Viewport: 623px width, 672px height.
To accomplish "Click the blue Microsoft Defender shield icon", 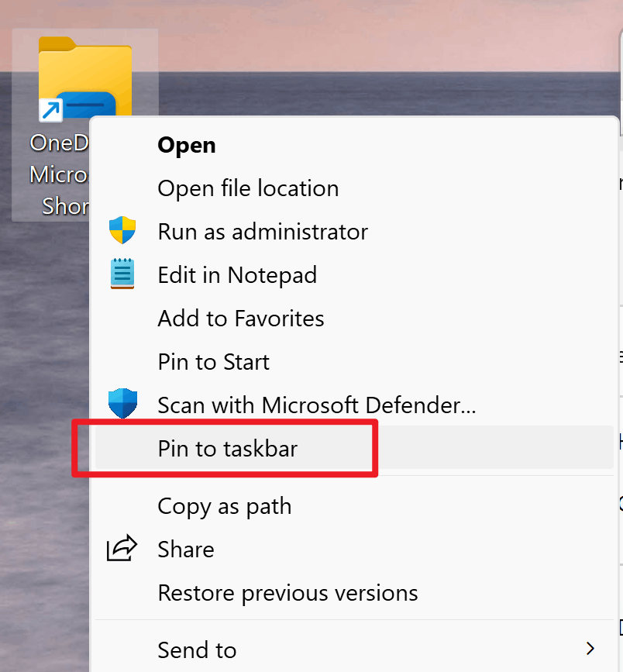I will click(122, 403).
